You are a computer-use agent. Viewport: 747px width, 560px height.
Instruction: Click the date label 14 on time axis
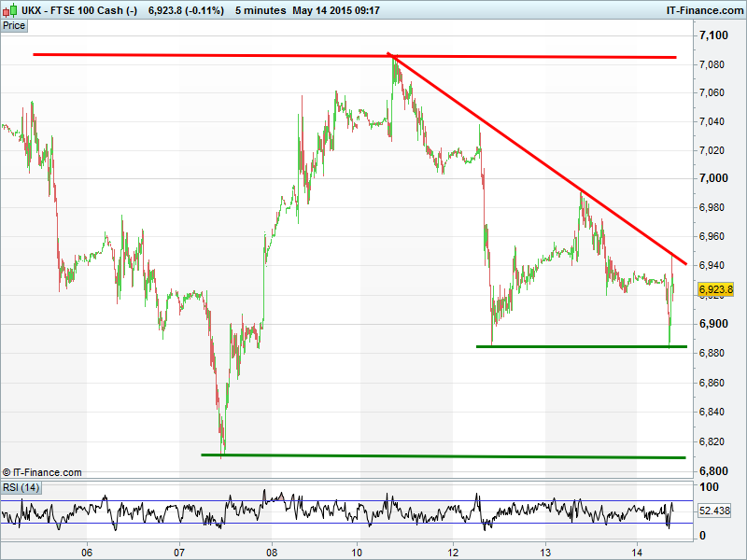[x=637, y=553]
